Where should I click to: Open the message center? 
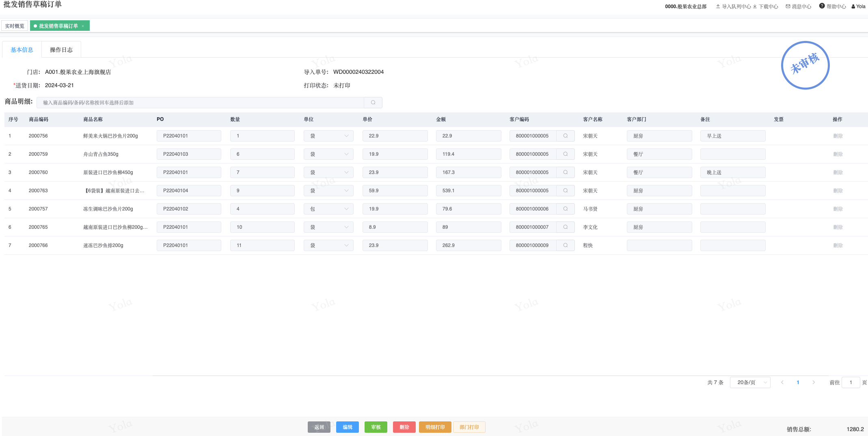pyautogui.click(x=798, y=6)
